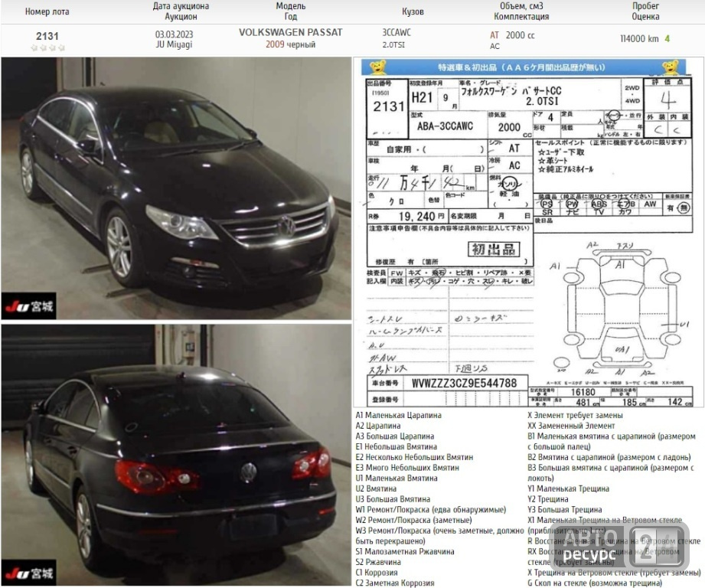Click the 2000 cc engine volume
The image size is (705, 588).
(x=521, y=35)
